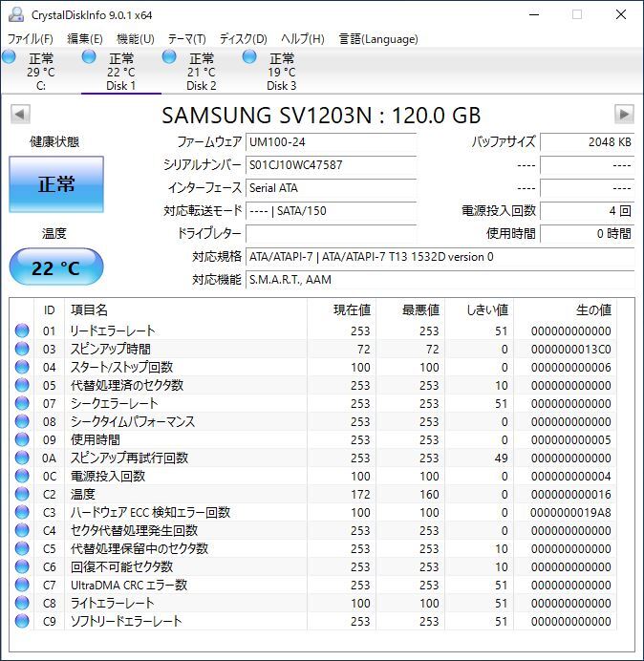Switch to the Disk 3 tab
Viewport: 644px width, 661px height.
pos(281,72)
